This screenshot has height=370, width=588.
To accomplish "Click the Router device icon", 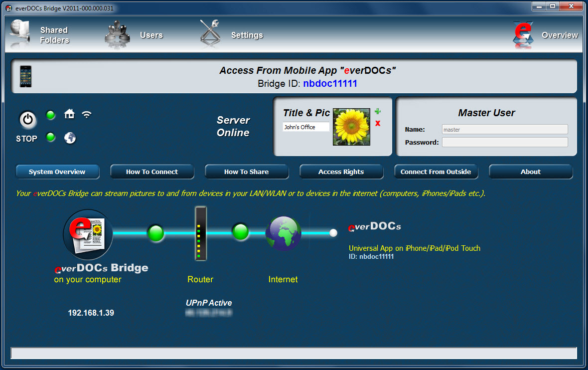I will pyautogui.click(x=201, y=233).
